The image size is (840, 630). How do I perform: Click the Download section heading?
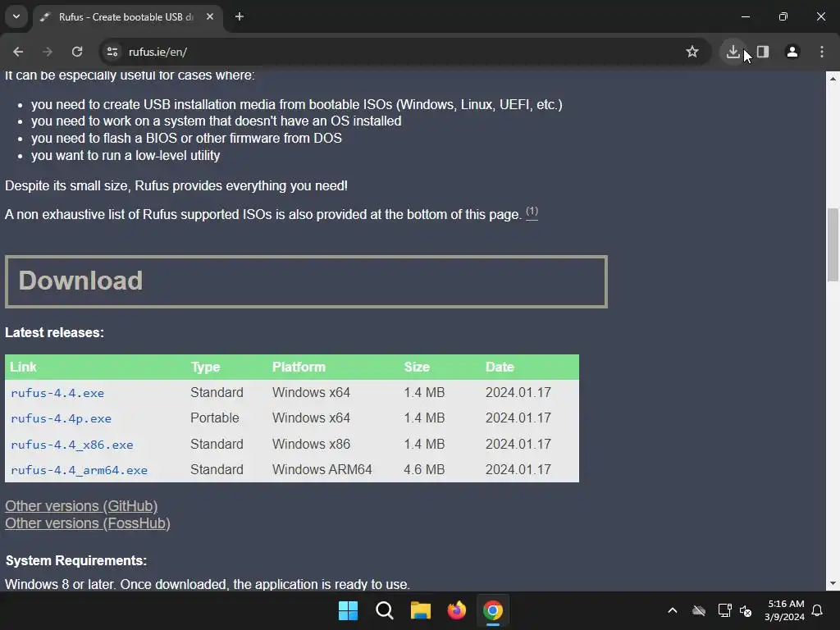click(80, 281)
